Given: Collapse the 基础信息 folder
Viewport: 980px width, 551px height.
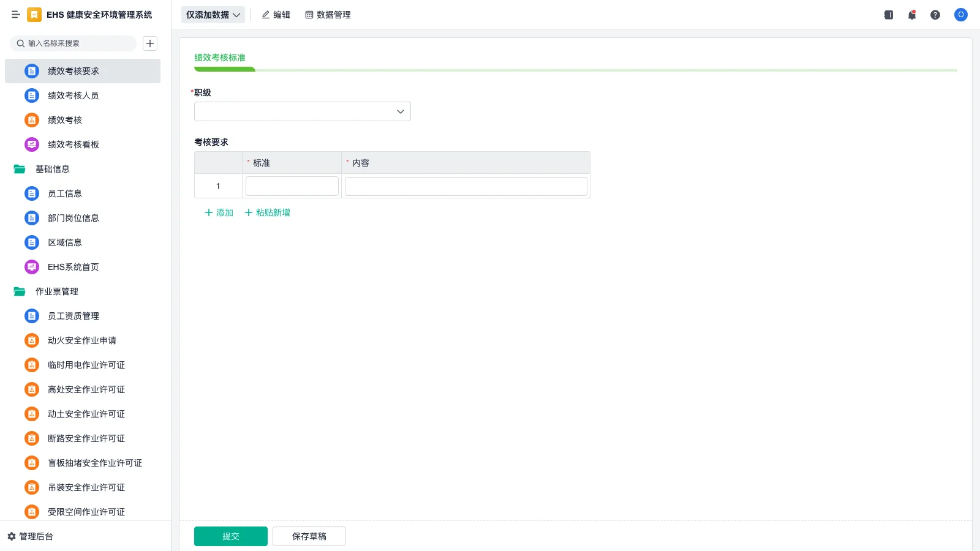Looking at the screenshot, I should click(20, 169).
